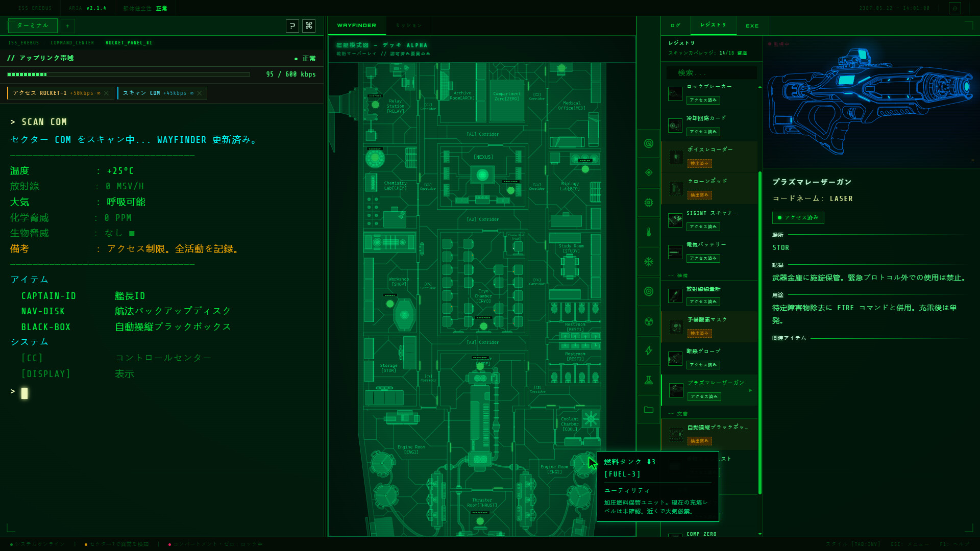This screenshot has height=551, width=980.
Task: Select 断熱グローブ registry entry
Action: point(709,358)
